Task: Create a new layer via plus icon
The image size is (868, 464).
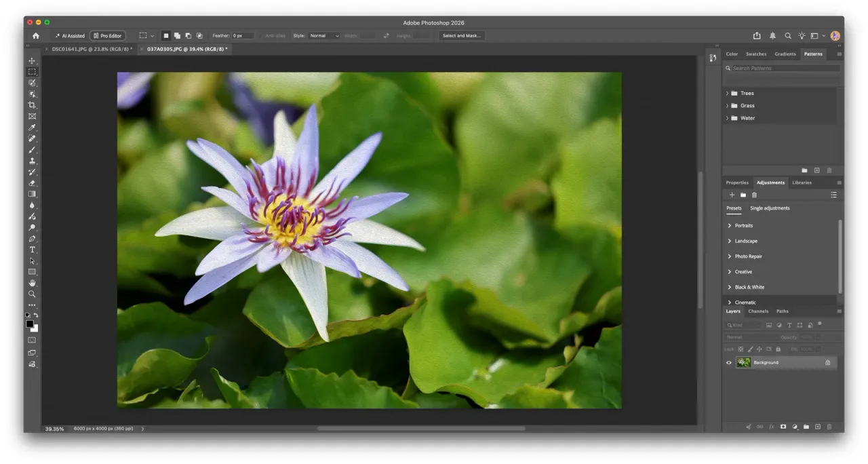Action: pos(818,427)
